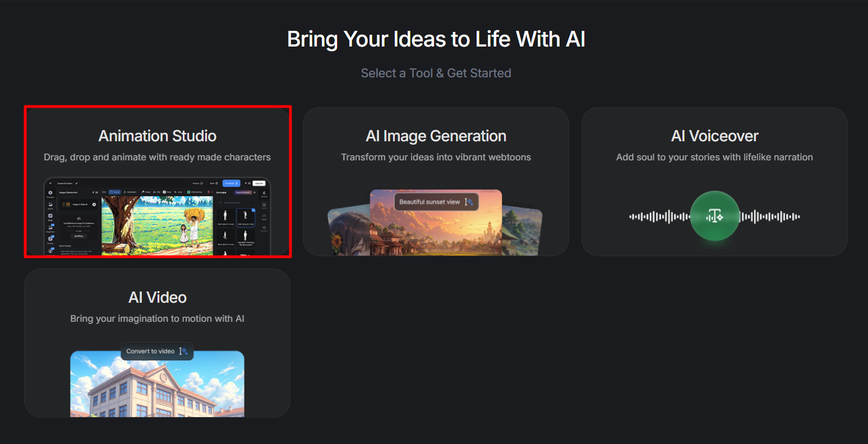Click the blue Download button in studio preview
The image size is (868, 444).
231,183
